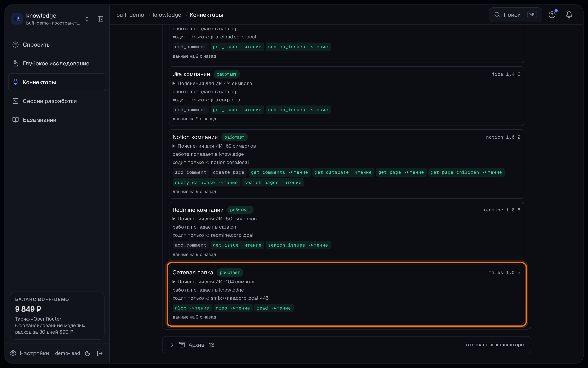
Task: Expand Пояснения для ИИ under Notion компании
Action: (214, 146)
